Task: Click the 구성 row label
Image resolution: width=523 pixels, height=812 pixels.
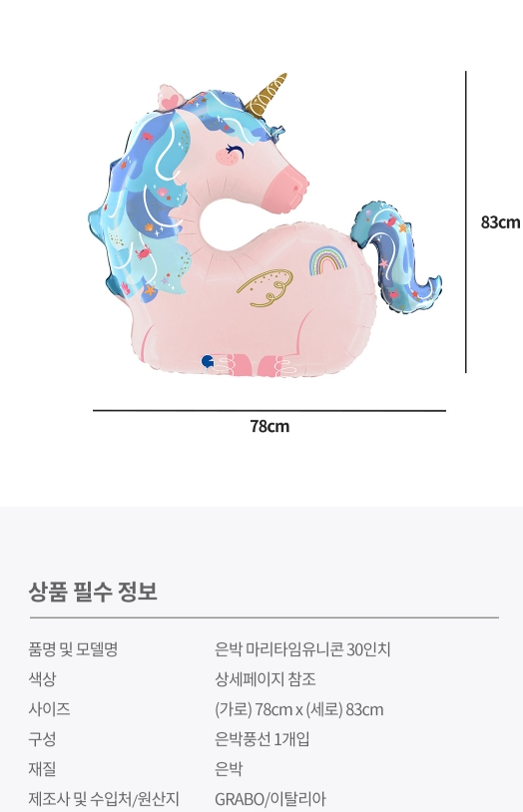Action: 42,738
